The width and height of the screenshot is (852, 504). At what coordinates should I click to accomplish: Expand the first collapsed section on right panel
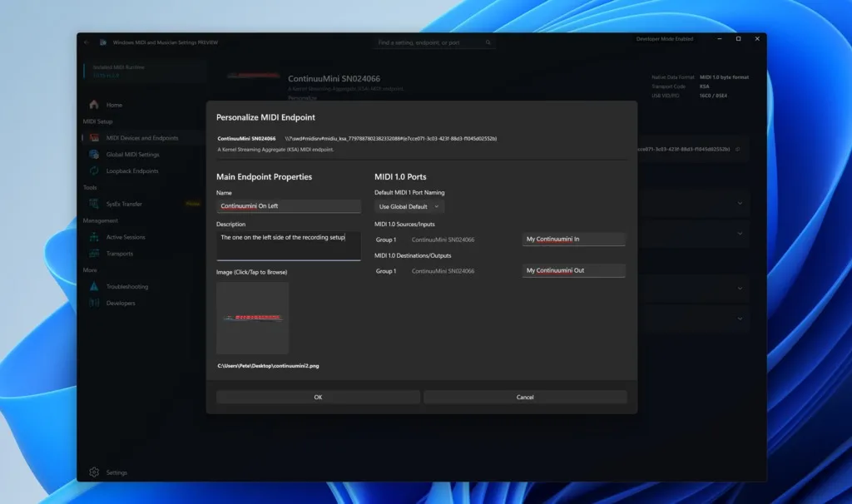tap(741, 204)
